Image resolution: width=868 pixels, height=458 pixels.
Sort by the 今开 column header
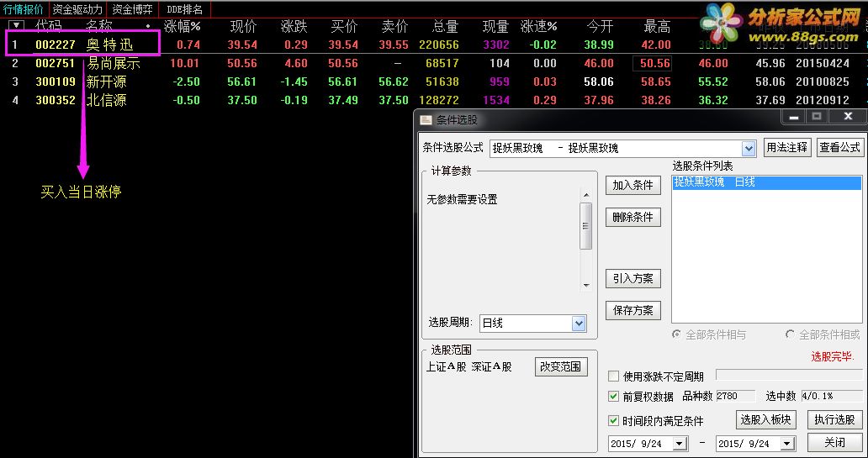click(600, 26)
